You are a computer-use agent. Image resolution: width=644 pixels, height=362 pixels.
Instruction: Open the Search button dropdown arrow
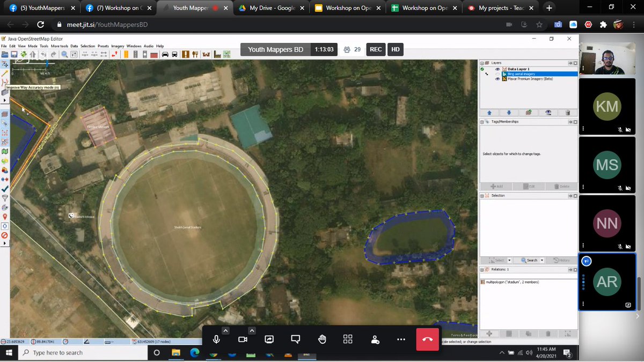pyautogui.click(x=542, y=260)
